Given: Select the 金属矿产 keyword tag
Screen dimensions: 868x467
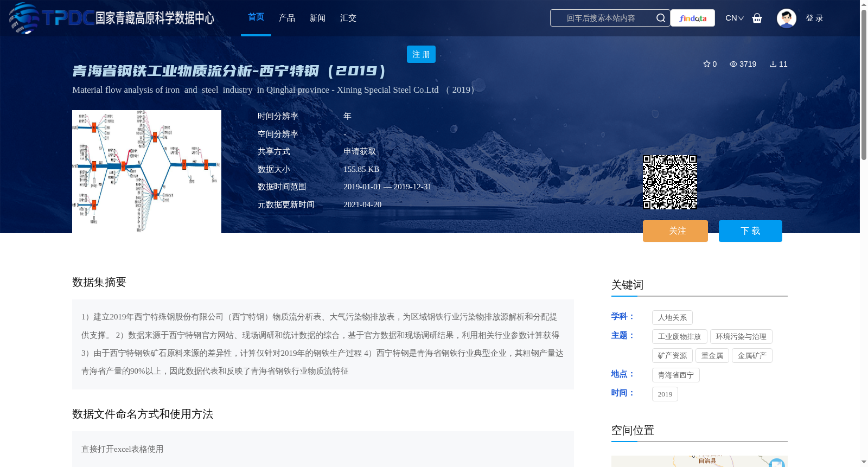Looking at the screenshot, I should (x=752, y=355).
